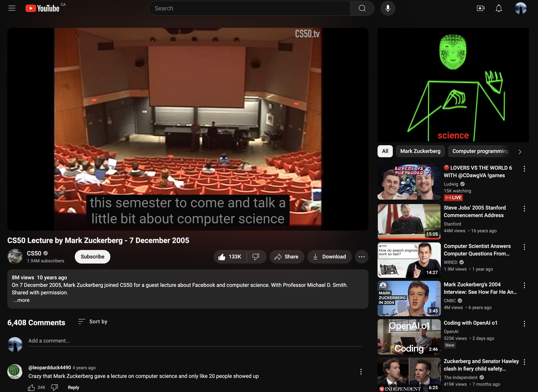Like the @leopardduck4490 comment
This screenshot has height=392, width=538.
click(x=32, y=388)
